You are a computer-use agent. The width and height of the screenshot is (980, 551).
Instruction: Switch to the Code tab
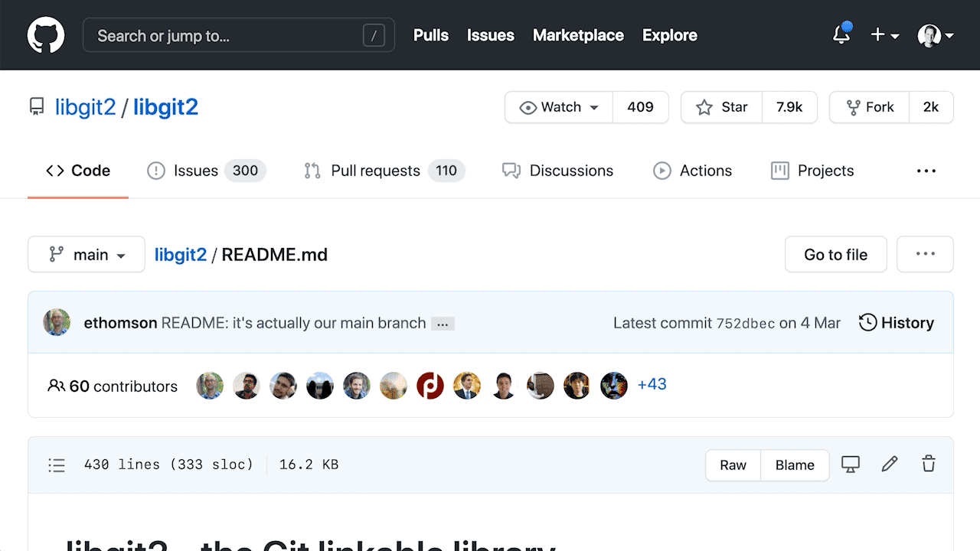(x=78, y=171)
